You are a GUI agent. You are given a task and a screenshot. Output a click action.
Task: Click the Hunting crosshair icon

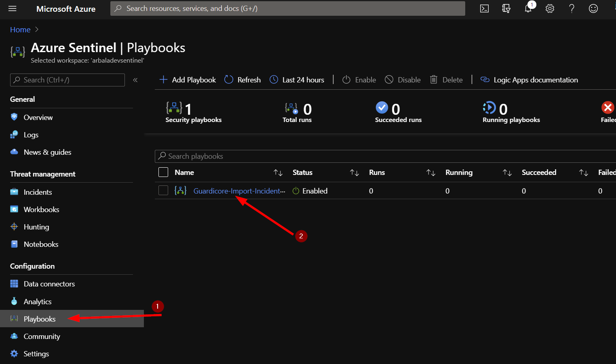coord(14,227)
